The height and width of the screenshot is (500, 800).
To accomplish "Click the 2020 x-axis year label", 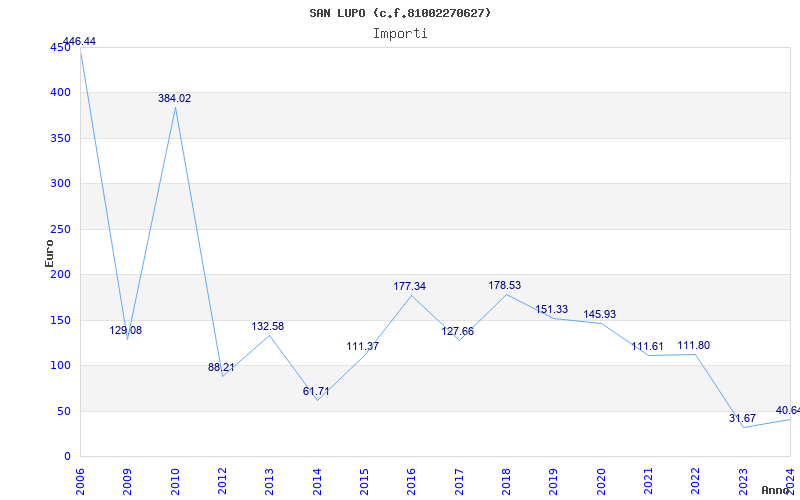I will [x=601, y=482].
